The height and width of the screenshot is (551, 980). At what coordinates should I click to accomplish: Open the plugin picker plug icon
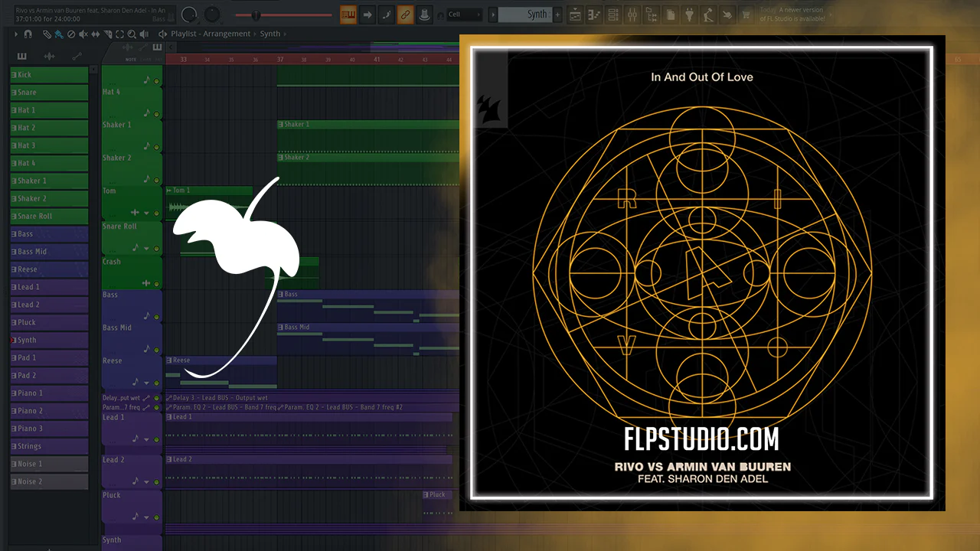click(x=689, y=15)
